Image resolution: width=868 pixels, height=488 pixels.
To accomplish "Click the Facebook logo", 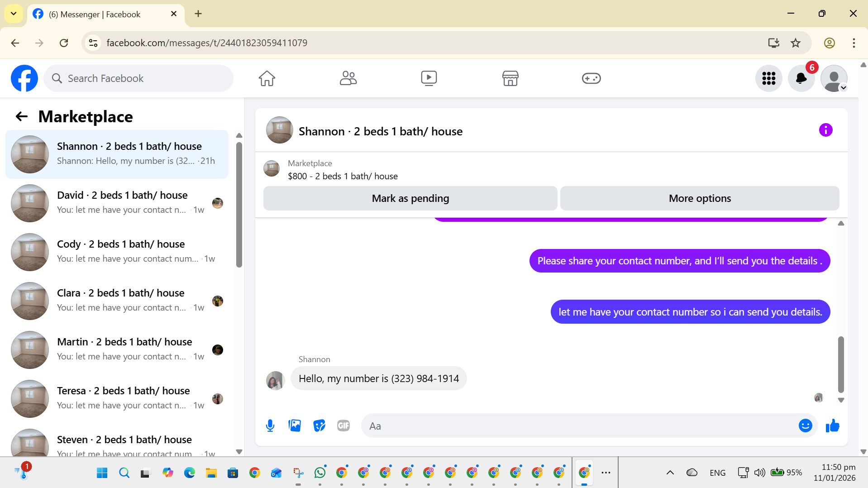I will coord(24,78).
